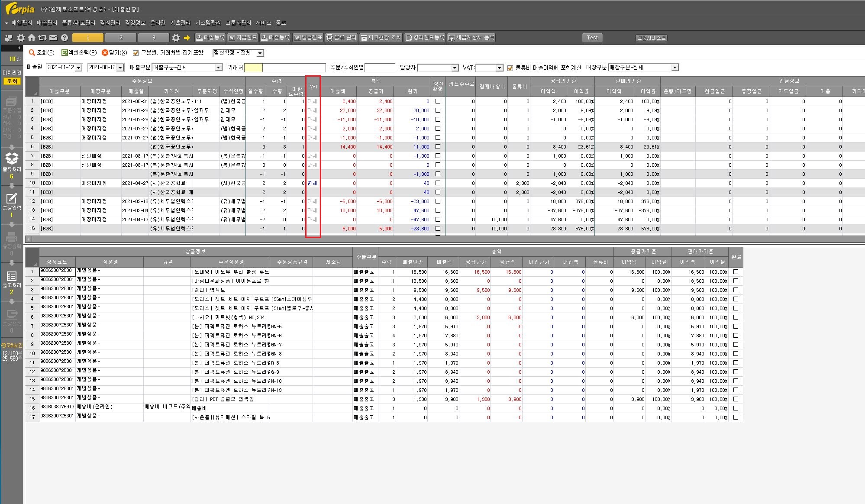Image resolution: width=865 pixels, height=504 pixels.
Task: Switch to workspace tab 2
Action: (x=121, y=38)
